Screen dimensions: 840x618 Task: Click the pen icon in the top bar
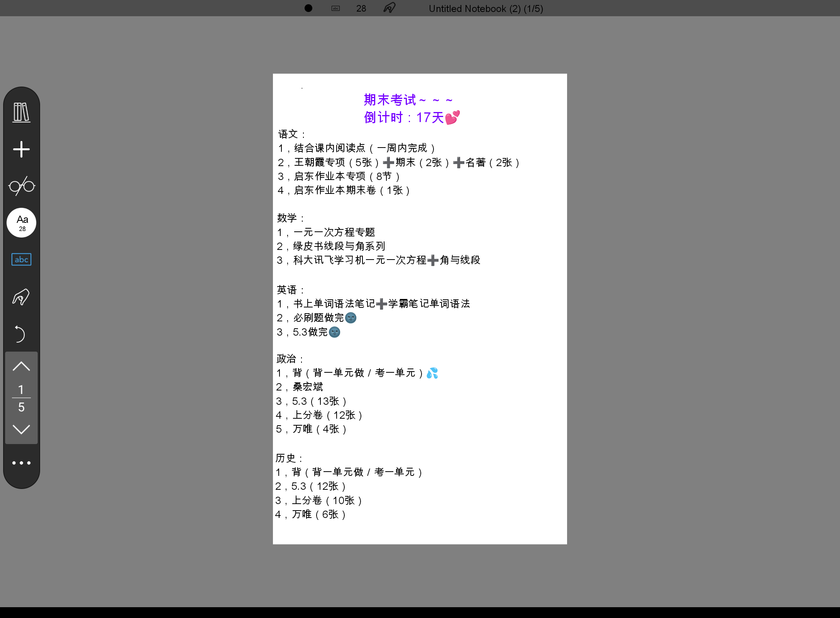390,8
